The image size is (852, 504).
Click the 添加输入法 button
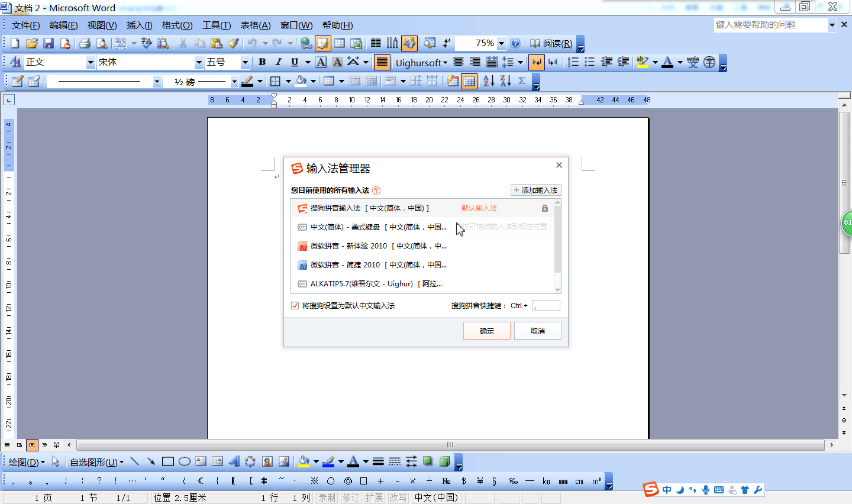[x=536, y=190]
